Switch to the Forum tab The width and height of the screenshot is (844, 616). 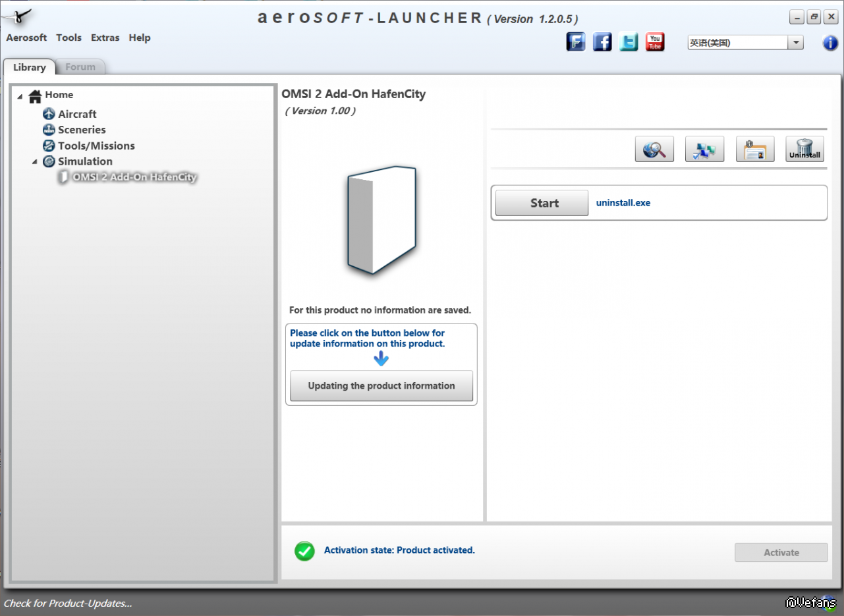point(80,67)
